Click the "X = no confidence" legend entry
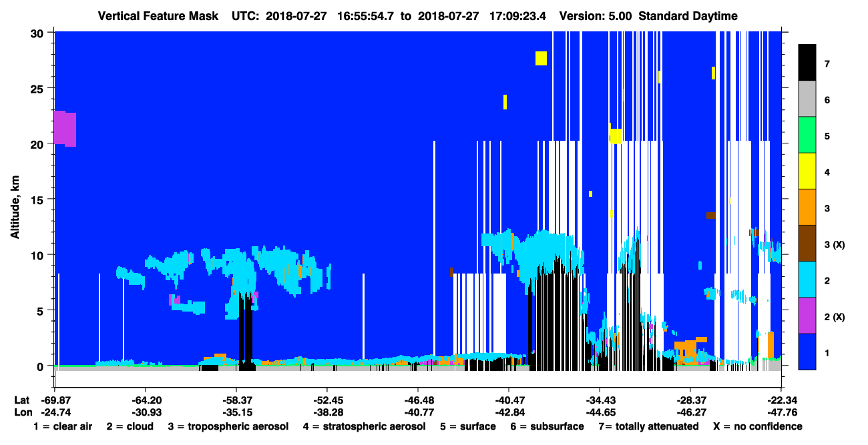Screen dimensions: 868x445 pyautogui.click(x=758, y=426)
